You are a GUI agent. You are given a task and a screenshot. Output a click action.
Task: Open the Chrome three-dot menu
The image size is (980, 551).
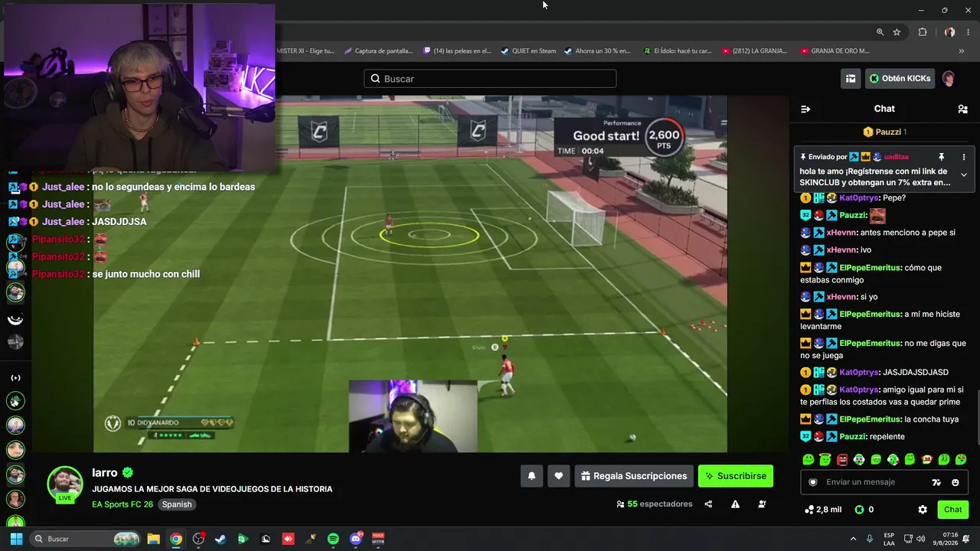968,32
